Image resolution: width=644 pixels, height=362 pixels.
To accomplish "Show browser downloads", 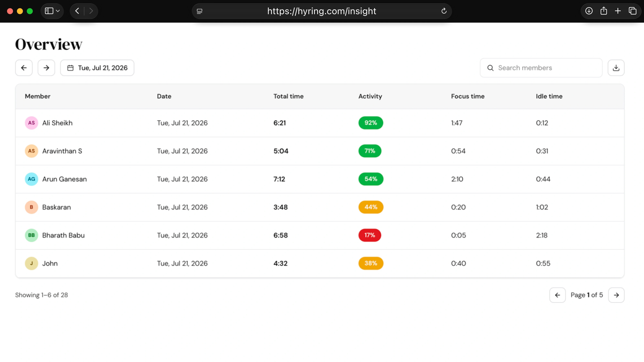I will [x=589, y=11].
